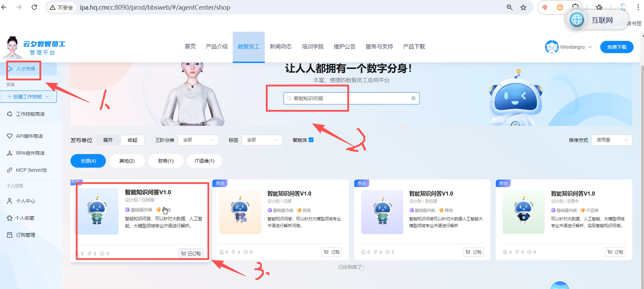Go to the 首页 nav item
Viewport: 644px width, 289px height.
pyautogui.click(x=190, y=47)
